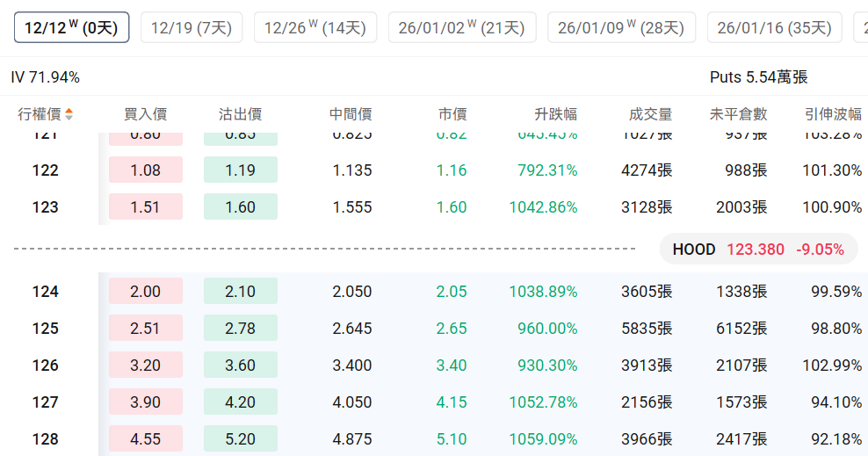Click bid price 2.00 for strike 124
Viewport: 868px width, 456px height.
(x=146, y=292)
